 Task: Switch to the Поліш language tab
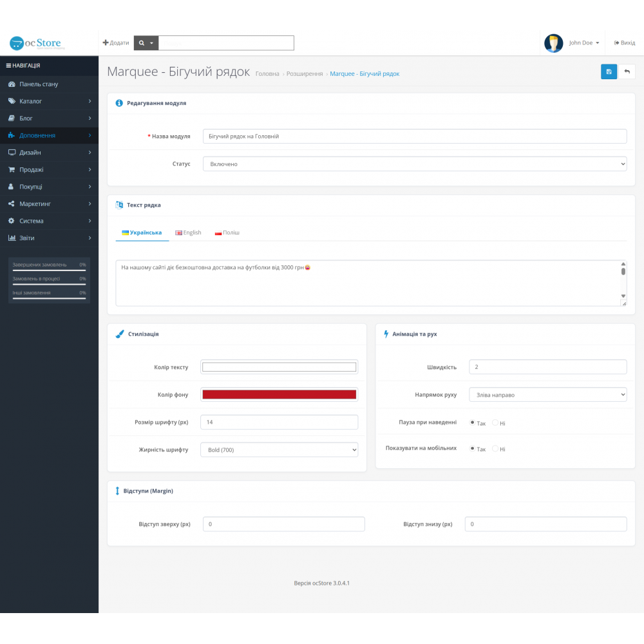coord(227,232)
